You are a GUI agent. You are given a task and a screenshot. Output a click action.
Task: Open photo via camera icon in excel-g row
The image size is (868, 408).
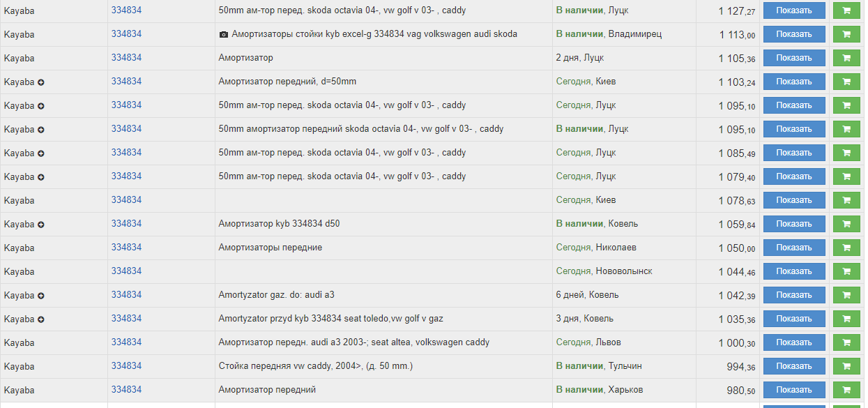(224, 34)
